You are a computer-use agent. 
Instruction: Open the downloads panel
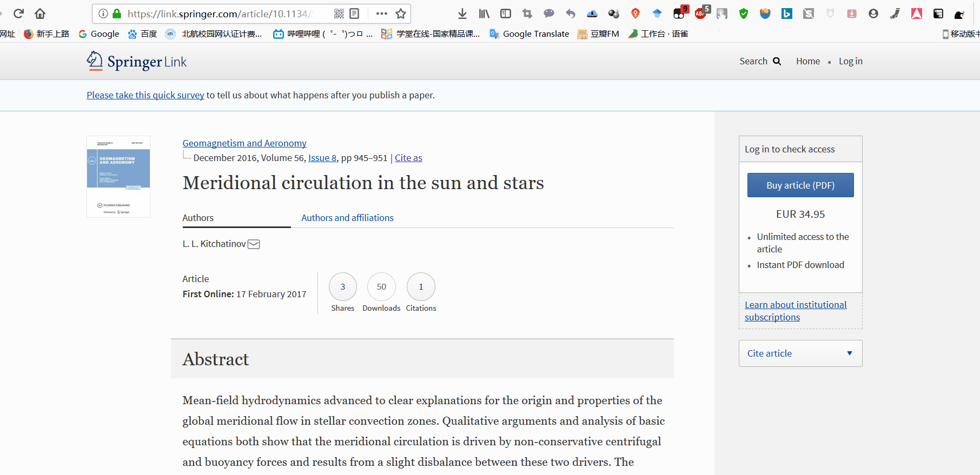pyautogui.click(x=462, y=14)
